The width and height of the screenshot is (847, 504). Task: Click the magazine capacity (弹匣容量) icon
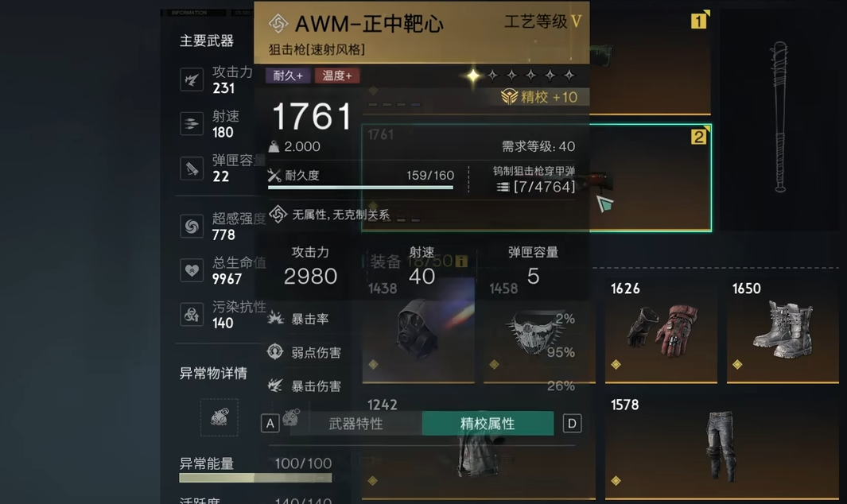point(191,168)
